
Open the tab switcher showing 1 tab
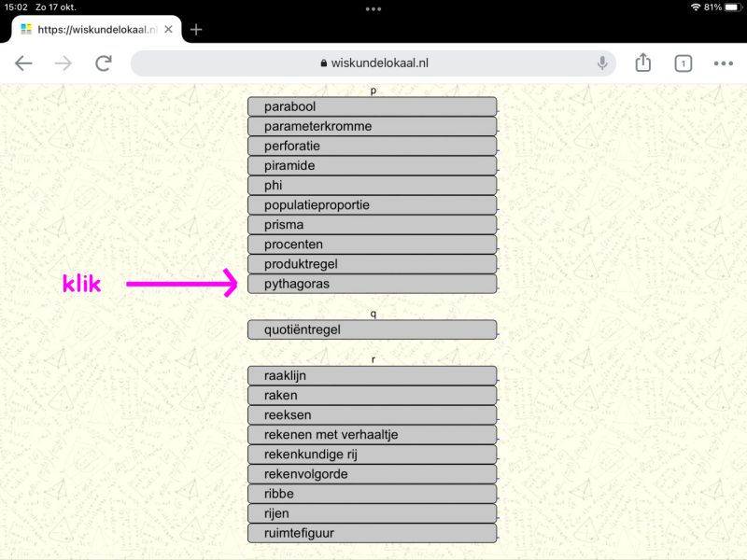click(x=683, y=63)
